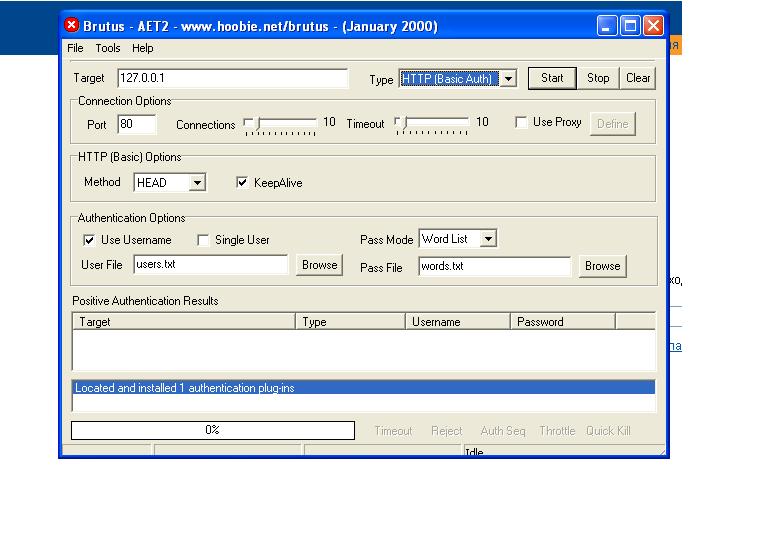
Task: Minimize the Brutus window
Action: click(609, 26)
